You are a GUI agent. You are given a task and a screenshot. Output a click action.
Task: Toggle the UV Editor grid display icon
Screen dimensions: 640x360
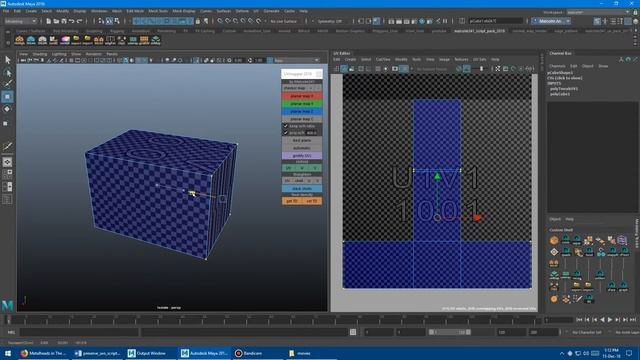click(x=378, y=69)
